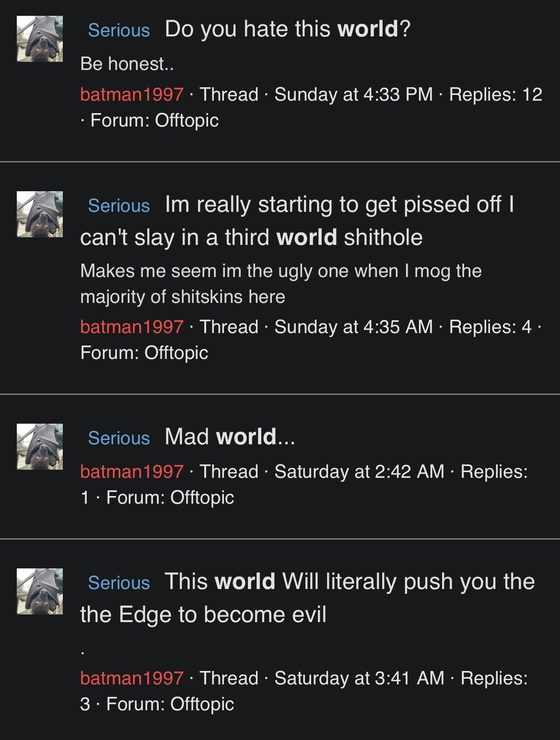Viewport: 560px width, 740px height.
Task: Click batman1997 username on Sunday 4:35 AM thread
Action: pos(132,327)
